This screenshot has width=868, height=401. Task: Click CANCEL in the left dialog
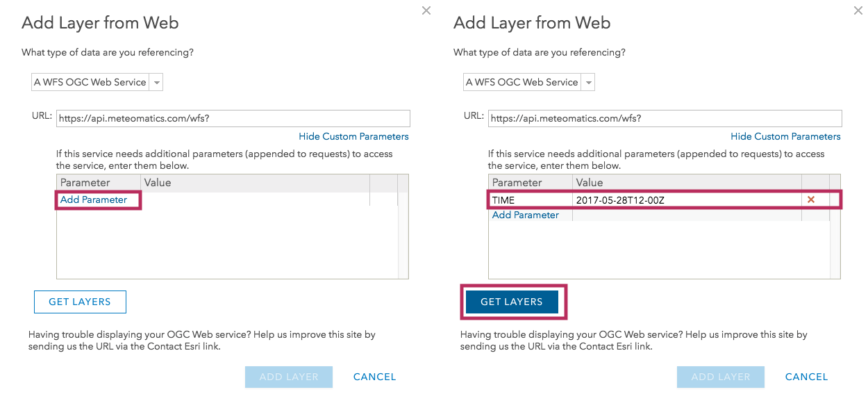click(374, 377)
